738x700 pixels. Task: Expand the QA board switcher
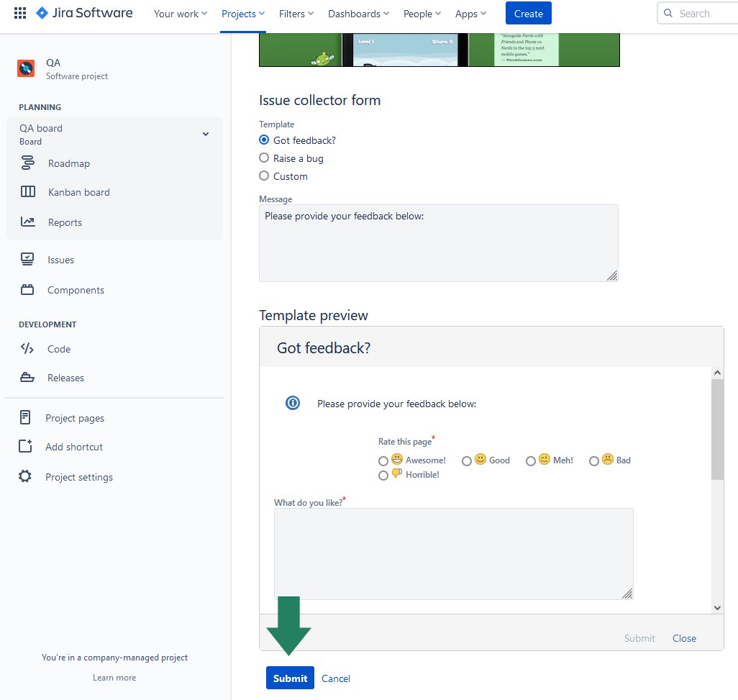[206, 134]
